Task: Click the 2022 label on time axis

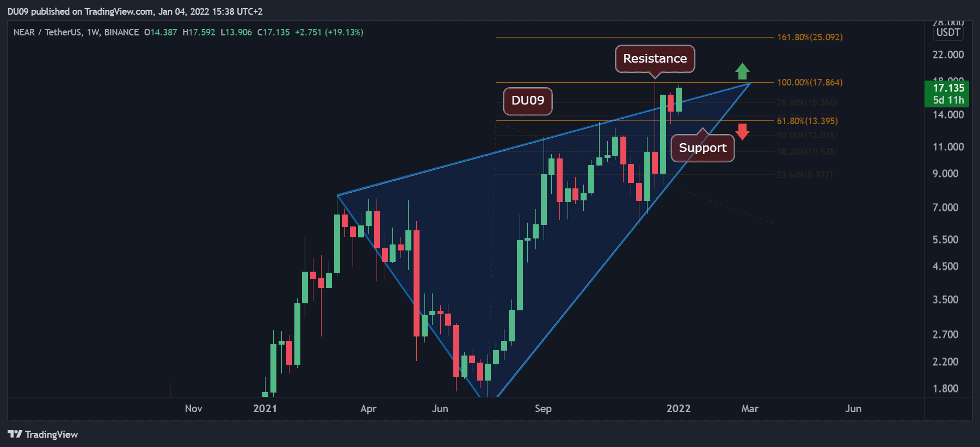Action: [679, 409]
